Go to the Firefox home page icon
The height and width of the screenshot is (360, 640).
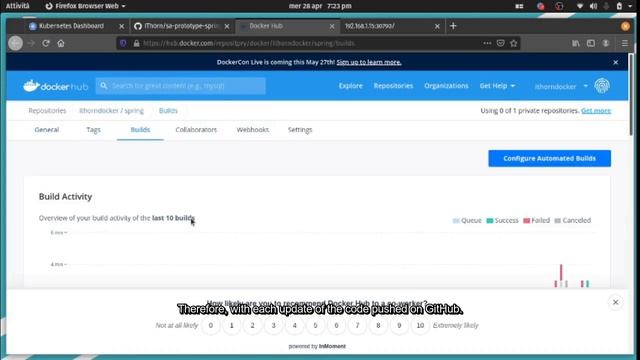tap(61, 43)
